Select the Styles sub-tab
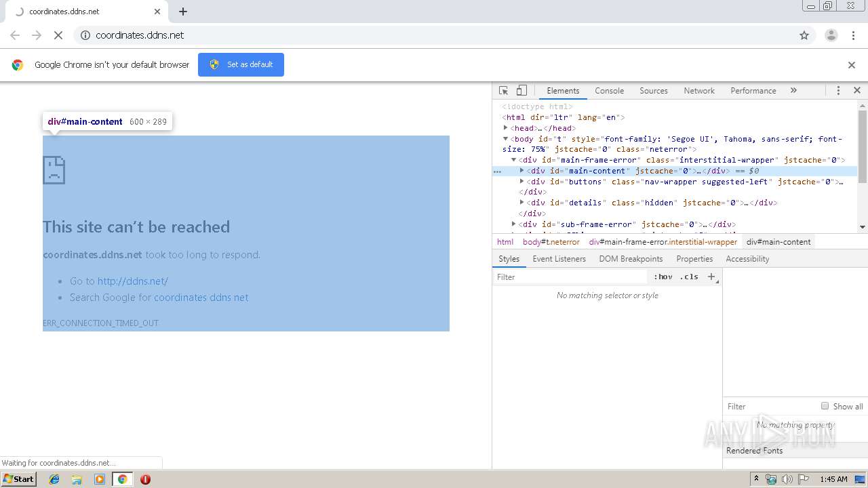The width and height of the screenshot is (868, 488). tap(509, 259)
